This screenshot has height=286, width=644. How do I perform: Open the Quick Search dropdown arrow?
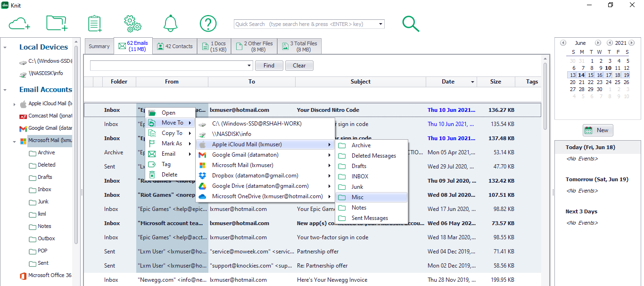[x=381, y=24]
